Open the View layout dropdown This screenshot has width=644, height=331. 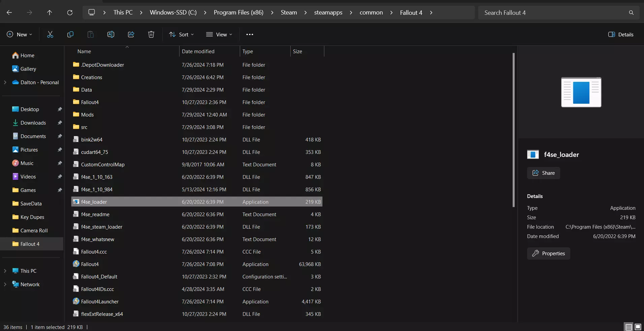pyautogui.click(x=219, y=34)
